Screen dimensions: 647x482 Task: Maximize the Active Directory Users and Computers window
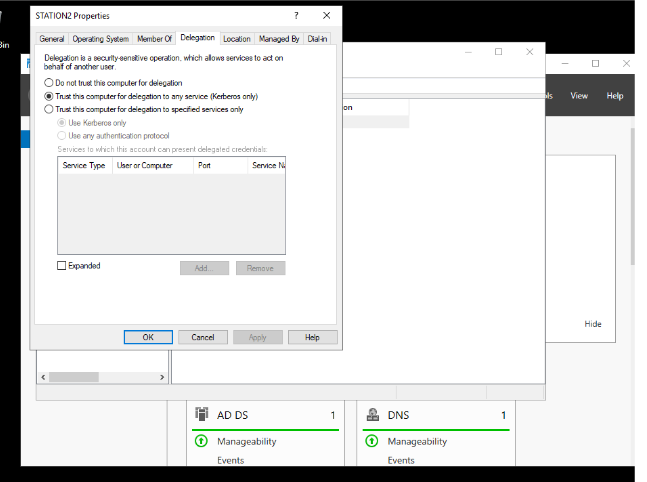coord(498,52)
